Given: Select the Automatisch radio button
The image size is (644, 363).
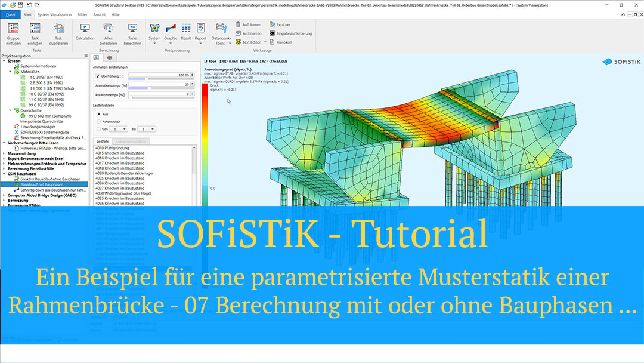Looking at the screenshot, I should tap(98, 121).
